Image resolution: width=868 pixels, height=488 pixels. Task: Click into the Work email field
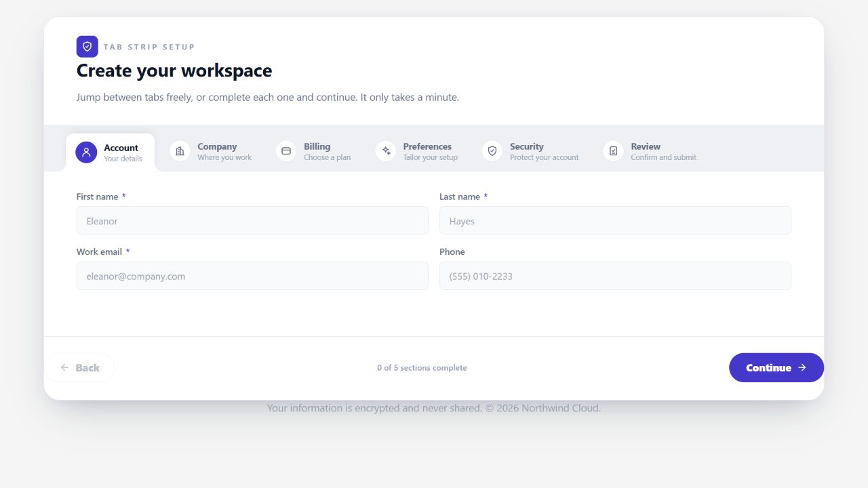[x=252, y=276]
